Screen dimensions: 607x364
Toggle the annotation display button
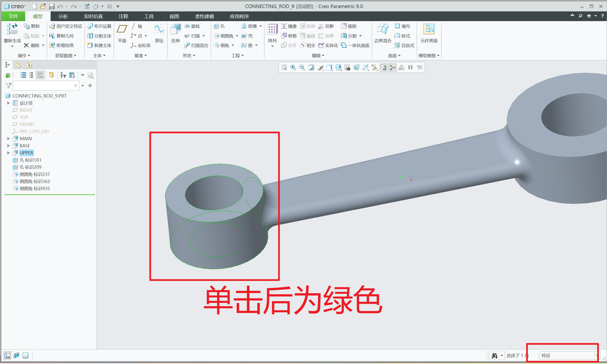[x=383, y=67]
